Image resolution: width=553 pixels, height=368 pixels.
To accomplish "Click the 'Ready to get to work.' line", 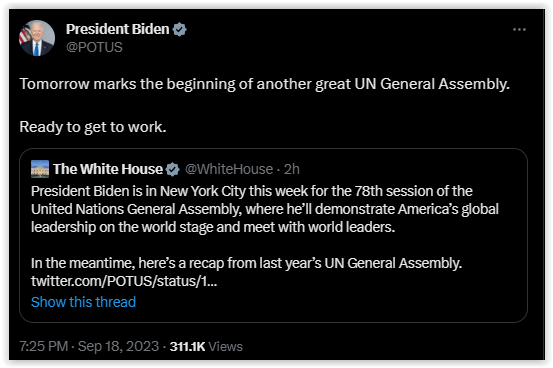I will tap(93, 127).
